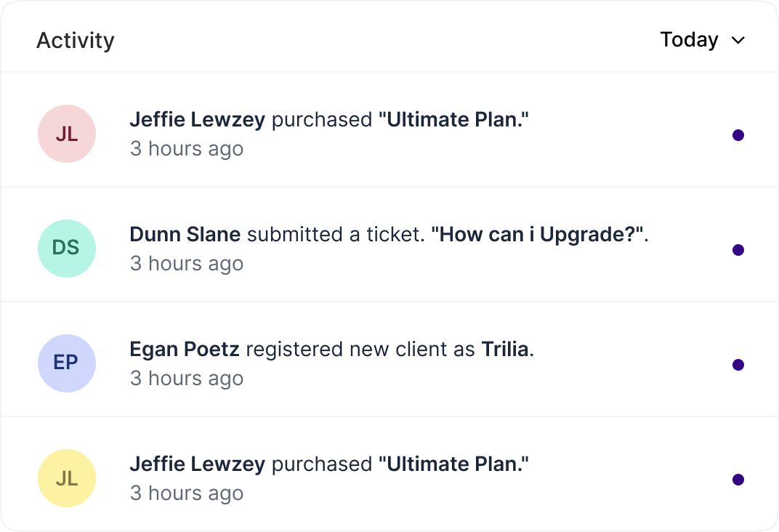The height and width of the screenshot is (532, 779).
Task: Click Jeffie Lewzey name beside yellow avatar
Action: click(197, 464)
